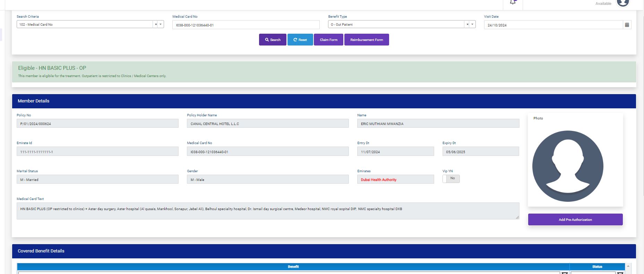Viewport: 644px width, 274px height.
Task: Clear the Benefit Type selection
Action: [x=467, y=24]
